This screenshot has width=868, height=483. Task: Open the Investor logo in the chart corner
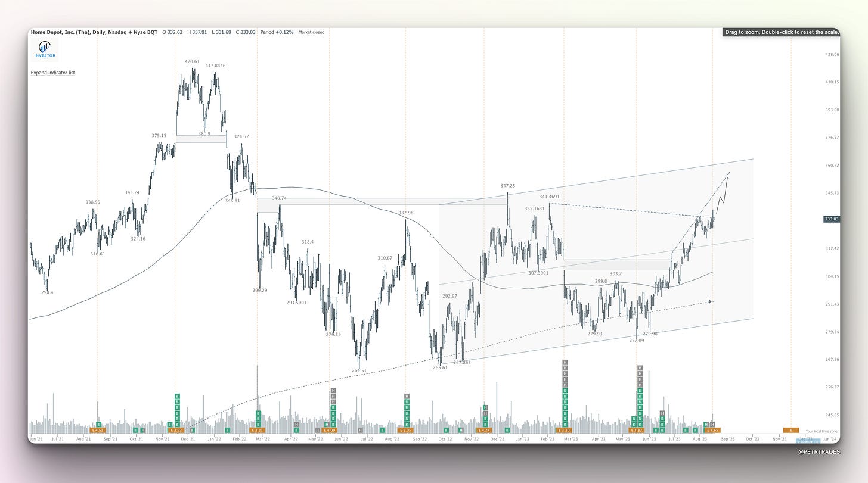[x=45, y=50]
